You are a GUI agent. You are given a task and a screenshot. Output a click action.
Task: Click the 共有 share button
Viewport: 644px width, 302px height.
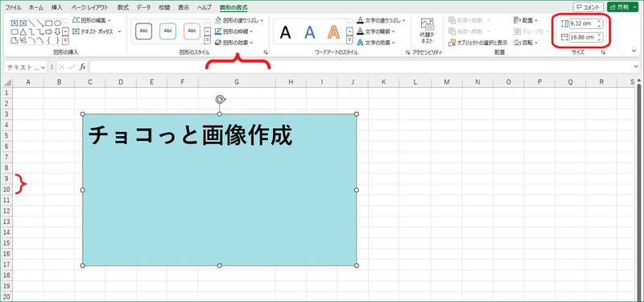pyautogui.click(x=621, y=7)
